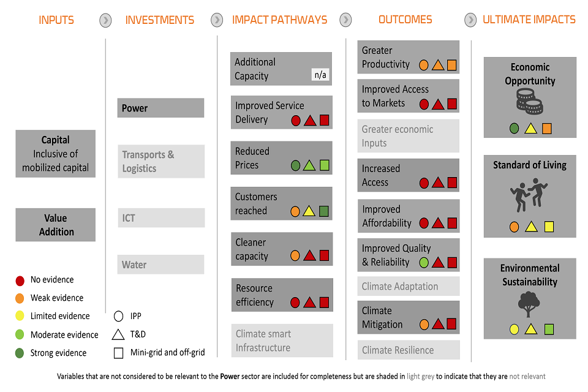Click the dark green Strong evidence dot
Image resolution: width=588 pixels, height=392 pixels.
click(20, 353)
